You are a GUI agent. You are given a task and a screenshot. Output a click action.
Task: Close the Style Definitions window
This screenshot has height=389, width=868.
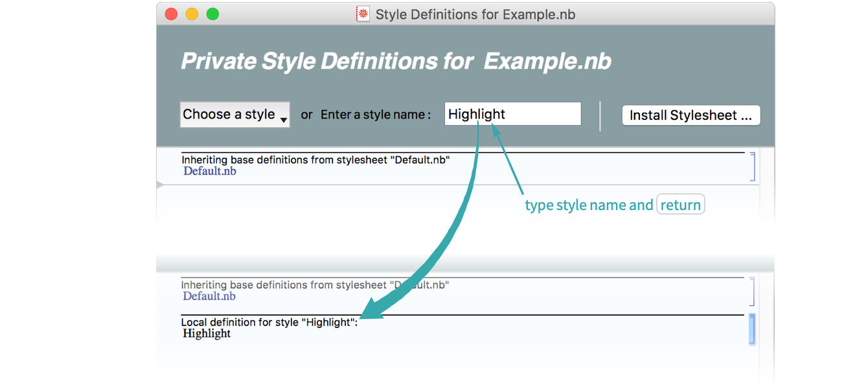point(171,14)
